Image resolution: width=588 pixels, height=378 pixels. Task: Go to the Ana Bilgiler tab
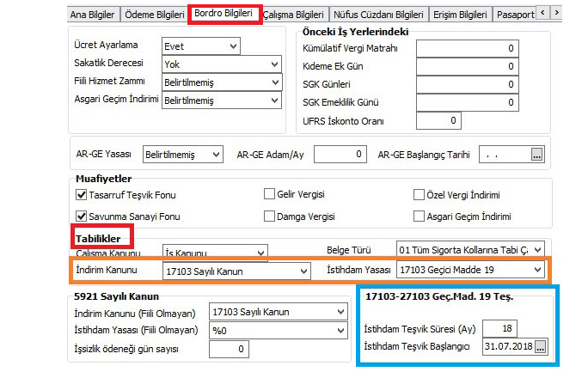[92, 15]
